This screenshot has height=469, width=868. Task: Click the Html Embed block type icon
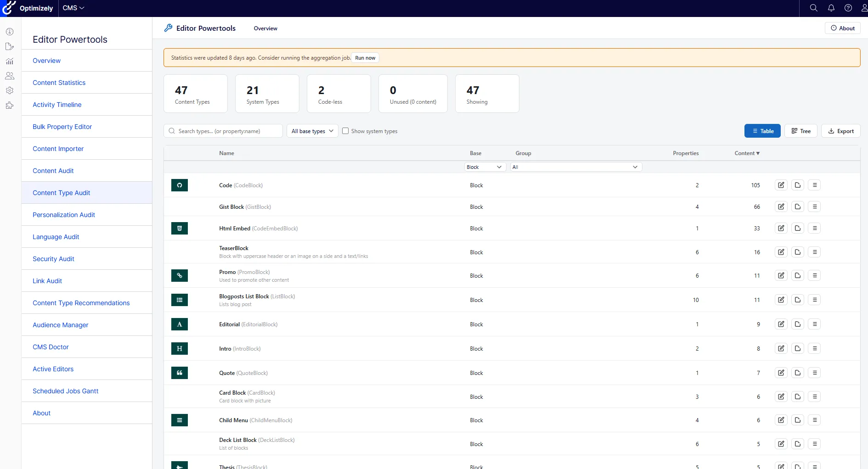tap(180, 229)
